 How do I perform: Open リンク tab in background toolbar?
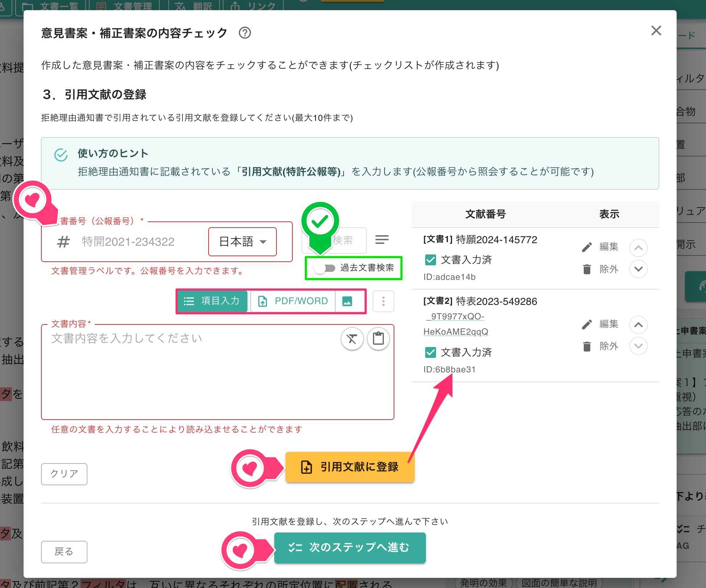253,6
